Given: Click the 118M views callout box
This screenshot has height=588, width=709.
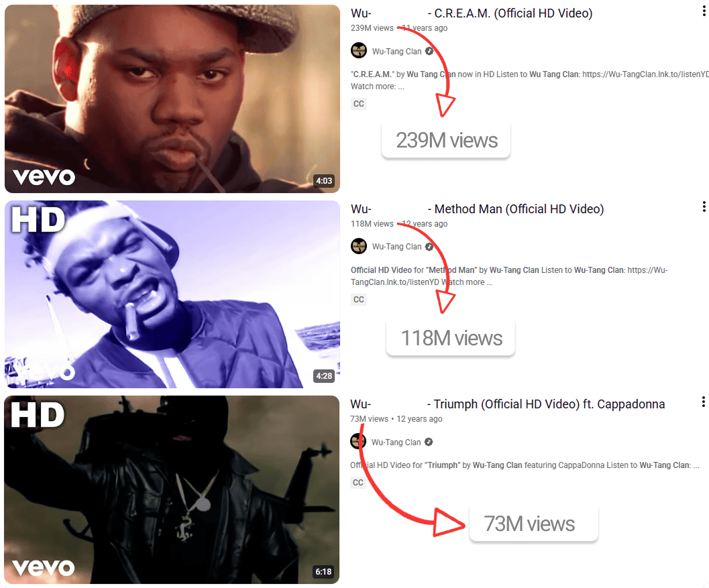Looking at the screenshot, I should pyautogui.click(x=451, y=338).
